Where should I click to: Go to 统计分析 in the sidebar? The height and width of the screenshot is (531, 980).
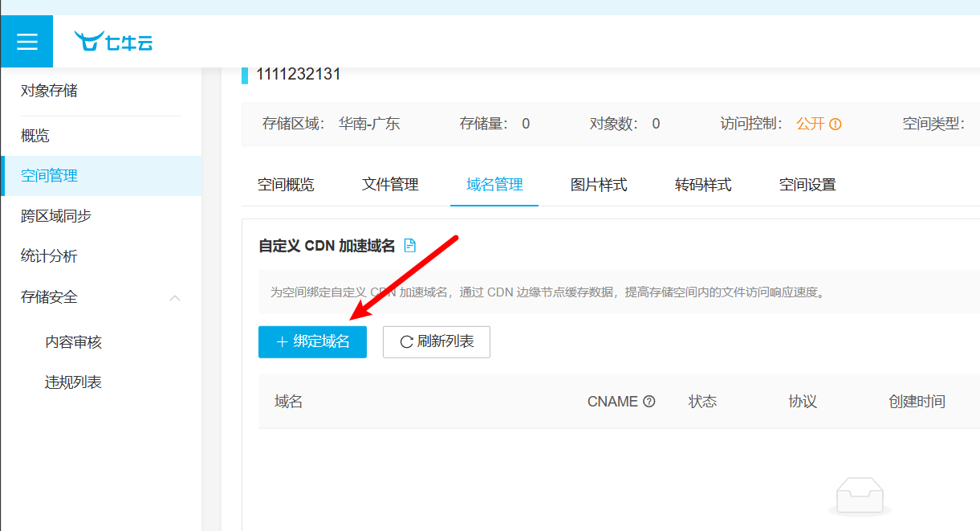(49, 256)
